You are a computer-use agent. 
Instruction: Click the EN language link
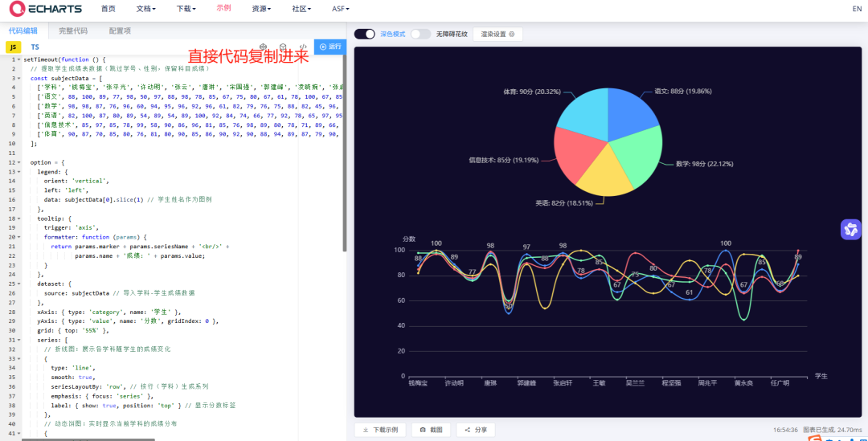857,9
